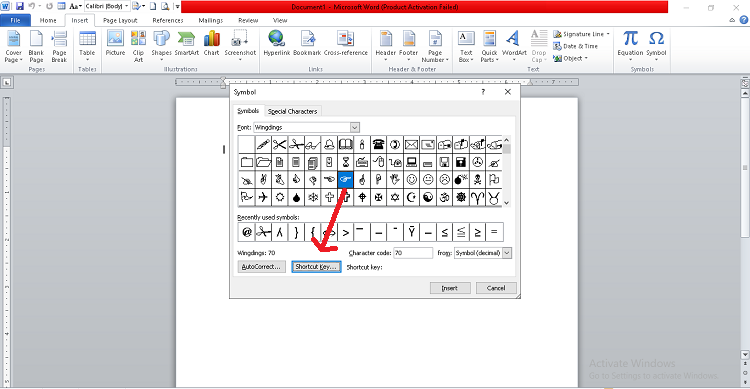Click the Character code field
This screenshot has width=750, height=389.
(413, 253)
